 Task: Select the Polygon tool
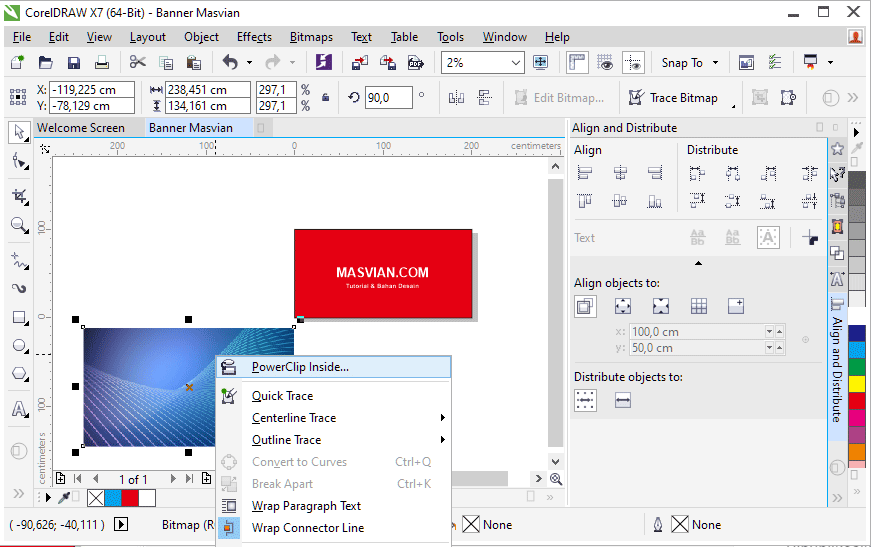(19, 374)
